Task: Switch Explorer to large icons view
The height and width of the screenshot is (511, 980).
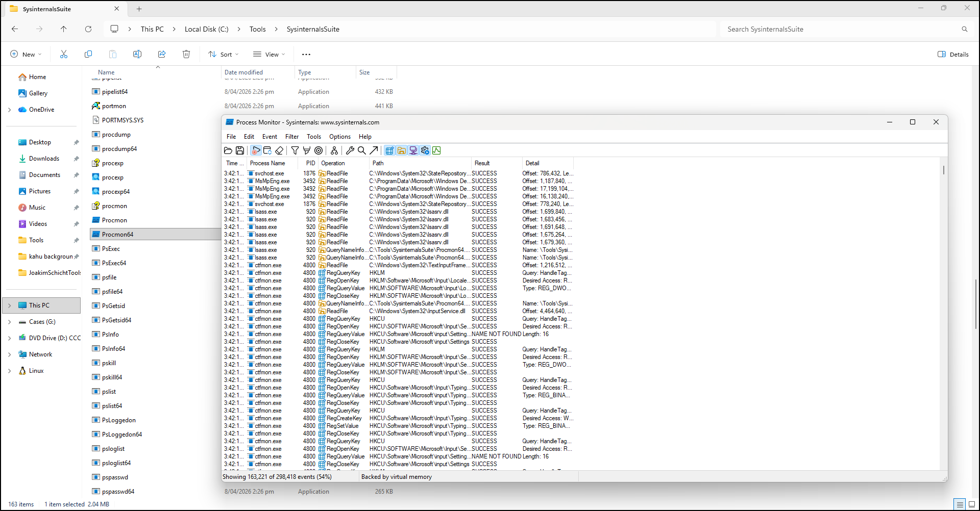Action: (972, 504)
